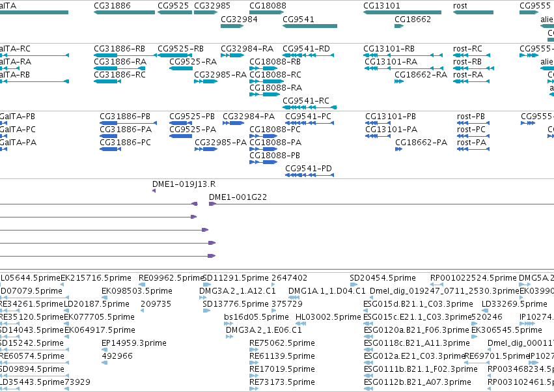Select protein CG9525-PB

[x=180, y=123]
